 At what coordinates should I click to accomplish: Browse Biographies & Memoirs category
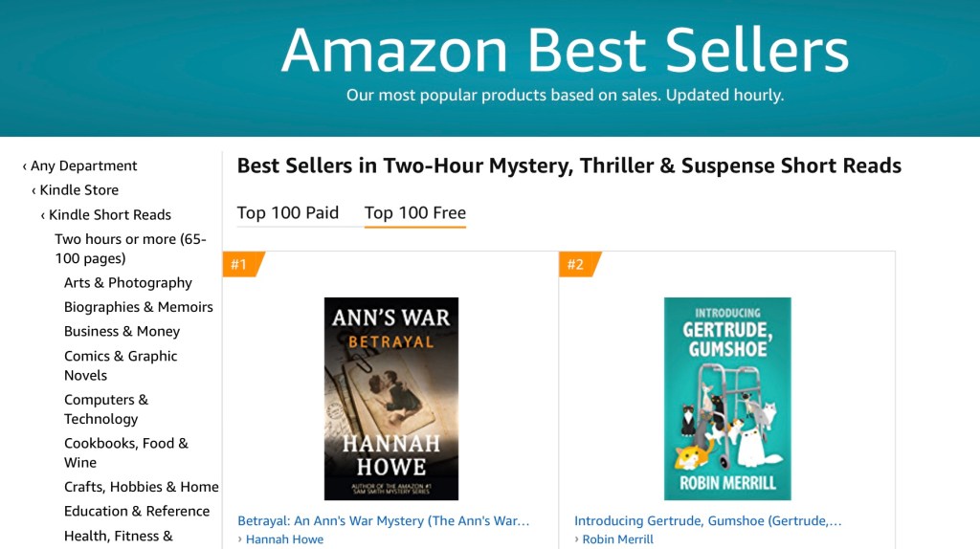(139, 307)
